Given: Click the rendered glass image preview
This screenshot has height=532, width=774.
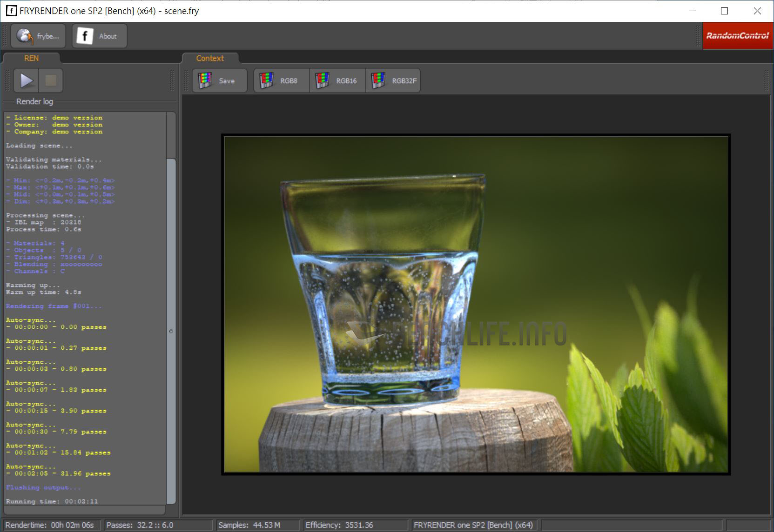Looking at the screenshot, I should pyautogui.click(x=476, y=305).
